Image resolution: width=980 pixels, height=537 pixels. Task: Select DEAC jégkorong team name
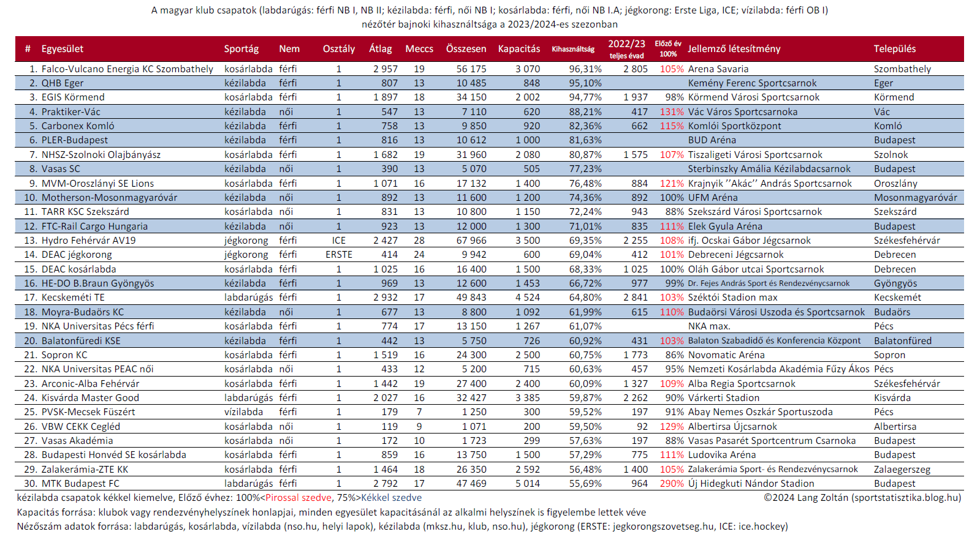[x=77, y=255]
